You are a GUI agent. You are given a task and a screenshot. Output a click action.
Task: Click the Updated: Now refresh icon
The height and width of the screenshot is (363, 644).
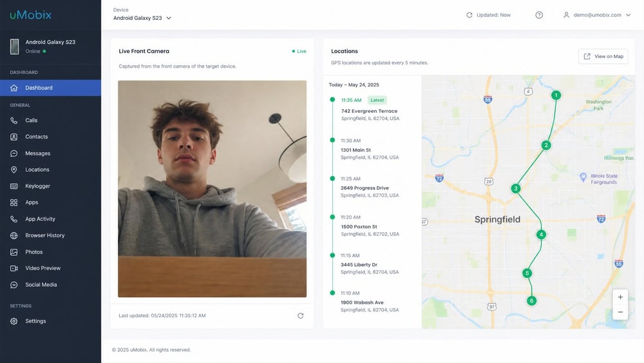coord(469,15)
